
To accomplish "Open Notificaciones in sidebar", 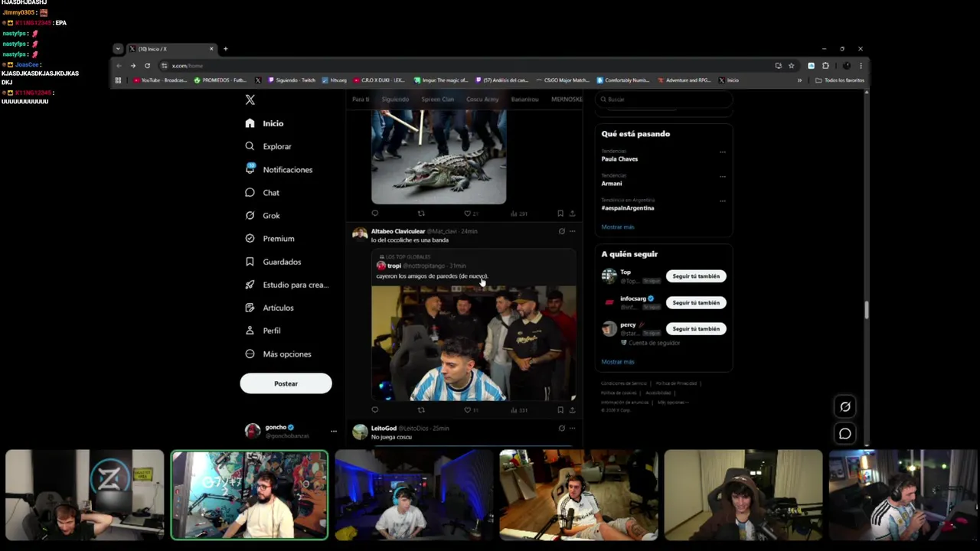I will tap(279, 169).
